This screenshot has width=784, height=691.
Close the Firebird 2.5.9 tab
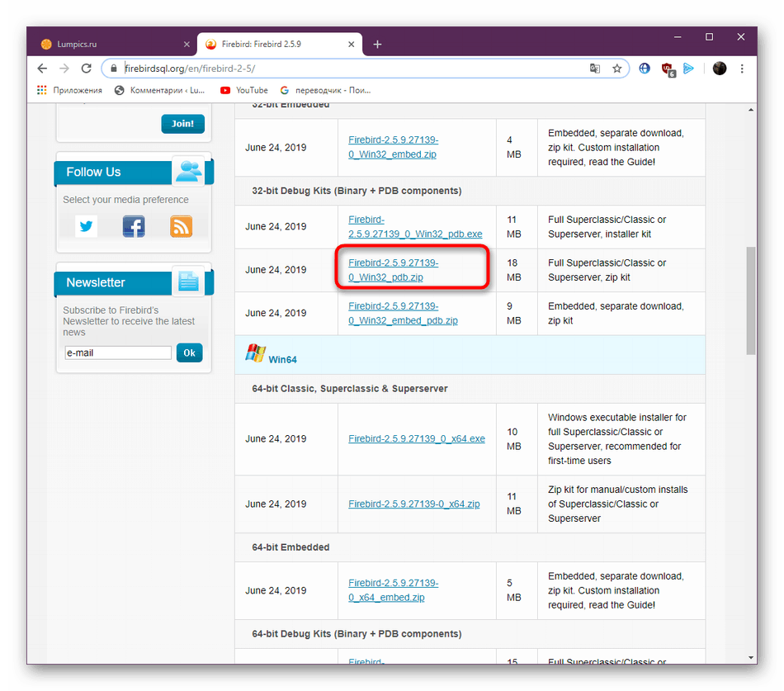point(352,44)
